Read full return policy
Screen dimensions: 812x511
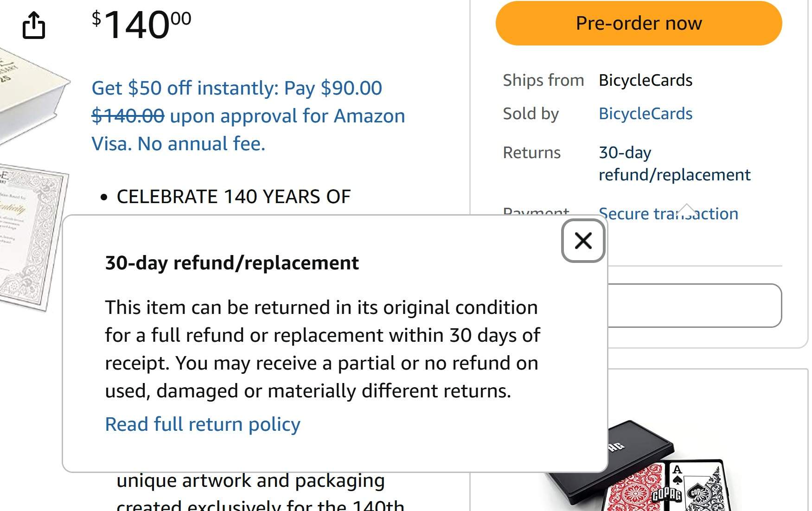(x=203, y=424)
